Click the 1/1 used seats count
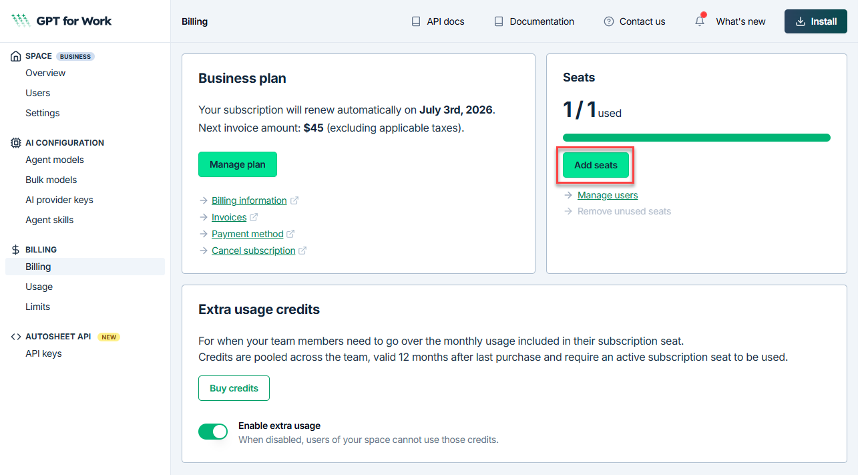Viewport: 868px width, 475px height. [592, 110]
